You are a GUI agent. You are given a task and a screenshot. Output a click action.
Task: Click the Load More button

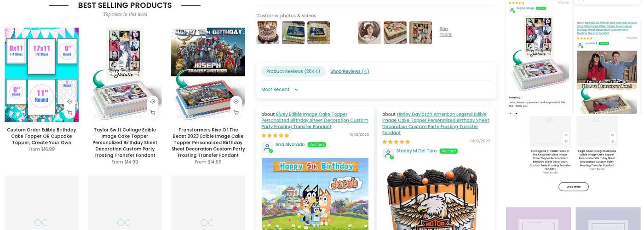[573, 187]
